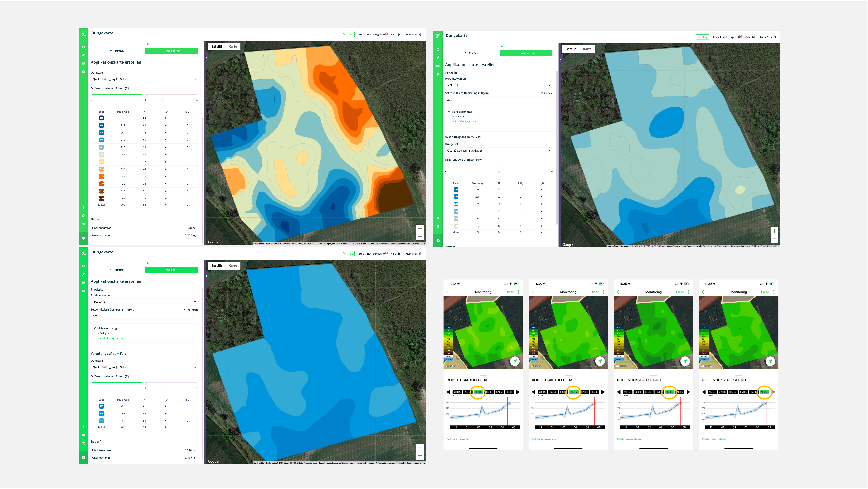Viewport: 868px width, 489px height.
Task: Open pie-chart icon in six-zone window sidebar
Action: [438, 74]
